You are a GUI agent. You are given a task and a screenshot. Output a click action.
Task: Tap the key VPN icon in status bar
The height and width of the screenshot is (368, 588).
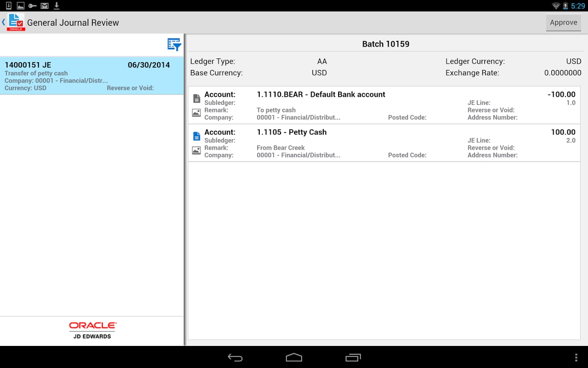pos(32,6)
